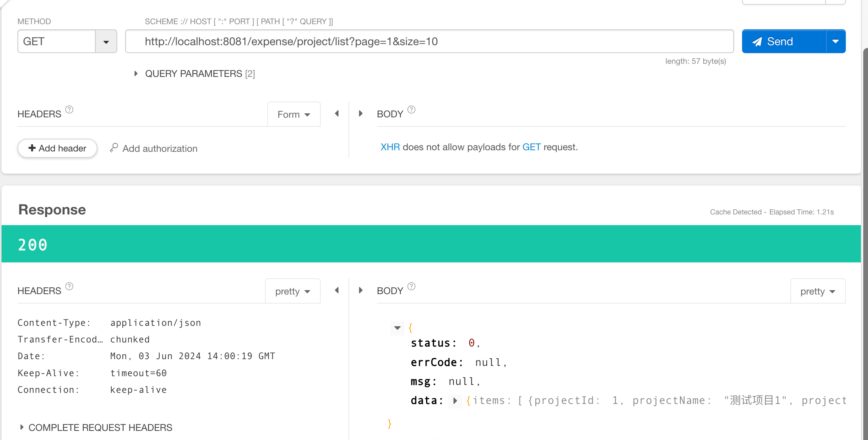Collapse response body pane with right arrow

[361, 291]
